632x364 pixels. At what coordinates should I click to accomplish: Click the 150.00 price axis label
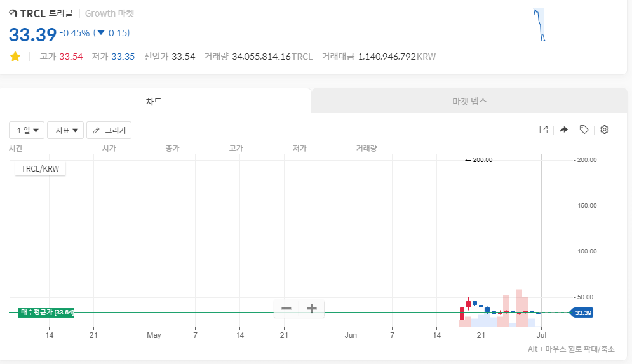click(x=587, y=206)
